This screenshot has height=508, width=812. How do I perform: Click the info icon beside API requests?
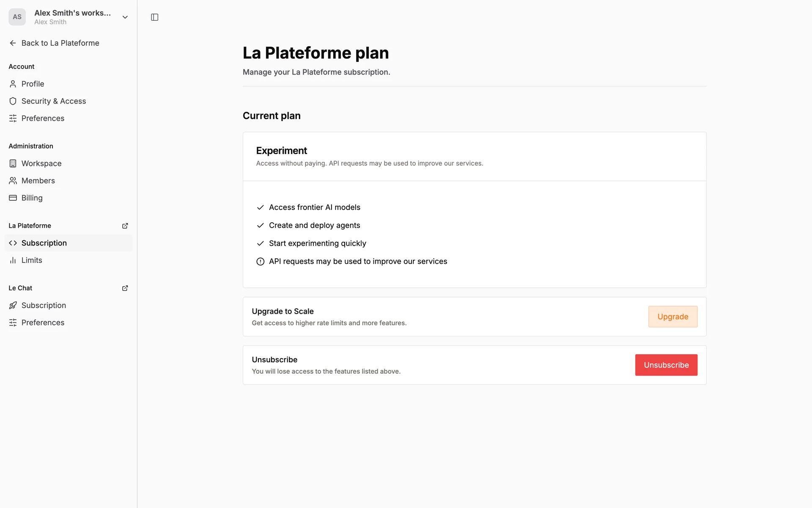261,262
